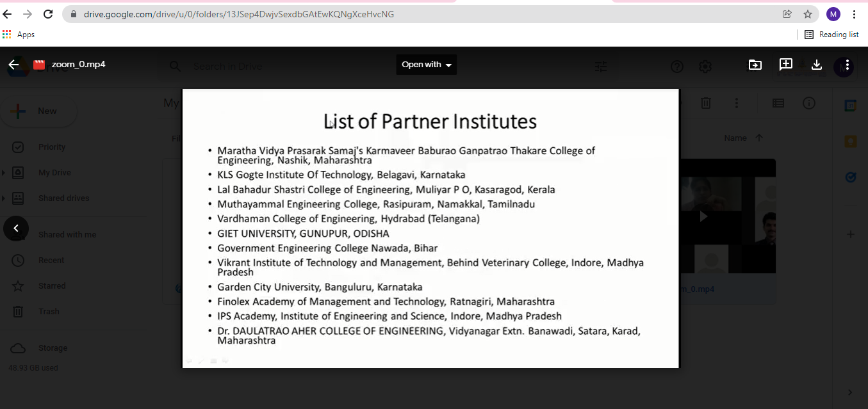Open Chrome menu three dots

(x=855, y=14)
